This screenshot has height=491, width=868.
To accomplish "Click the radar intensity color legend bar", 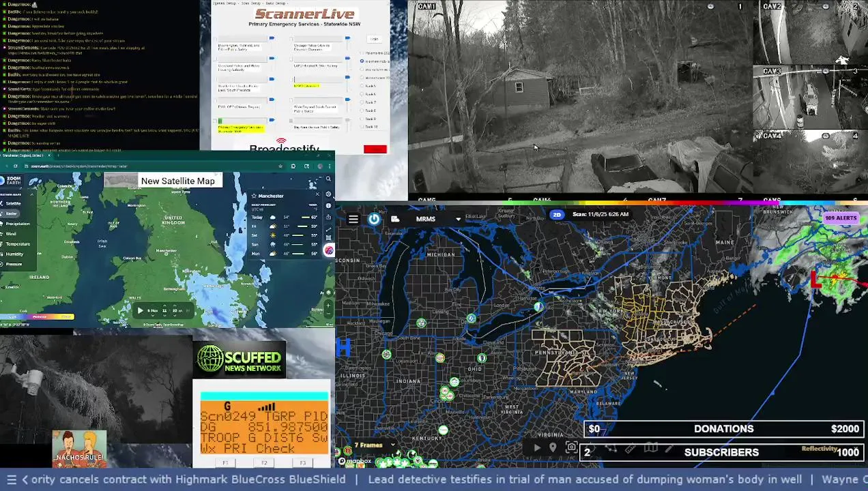I will click(x=36, y=317).
